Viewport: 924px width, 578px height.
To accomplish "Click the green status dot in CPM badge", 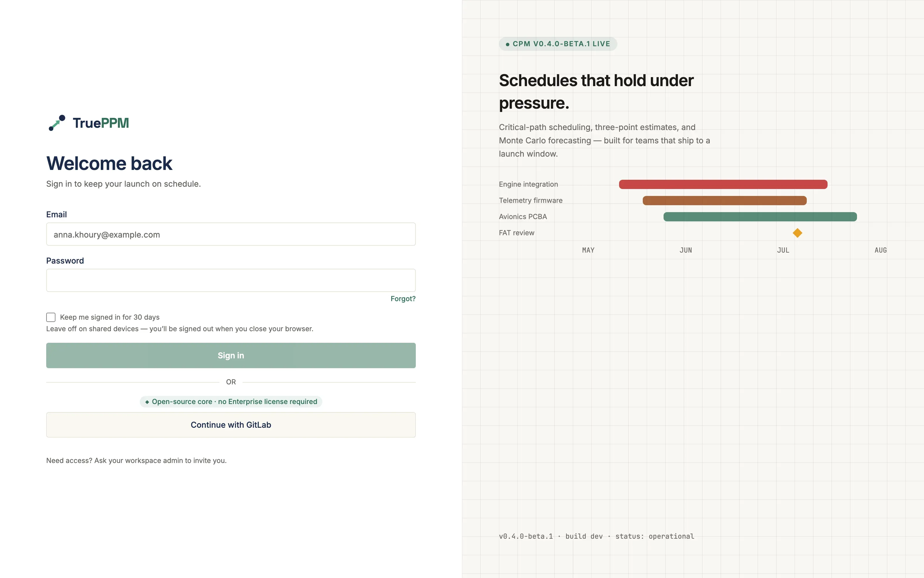I will point(507,44).
